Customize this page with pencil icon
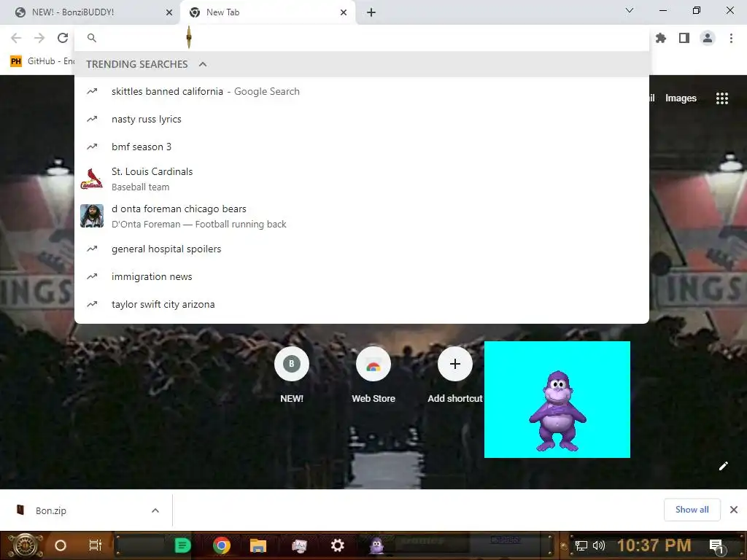This screenshot has width=747, height=560. coord(723,466)
